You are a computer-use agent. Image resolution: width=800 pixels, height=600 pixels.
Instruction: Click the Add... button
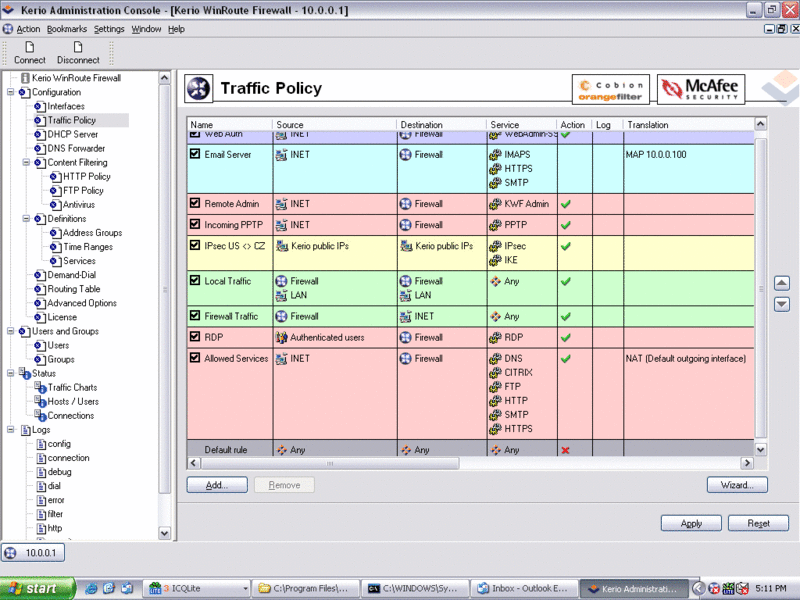(x=217, y=485)
